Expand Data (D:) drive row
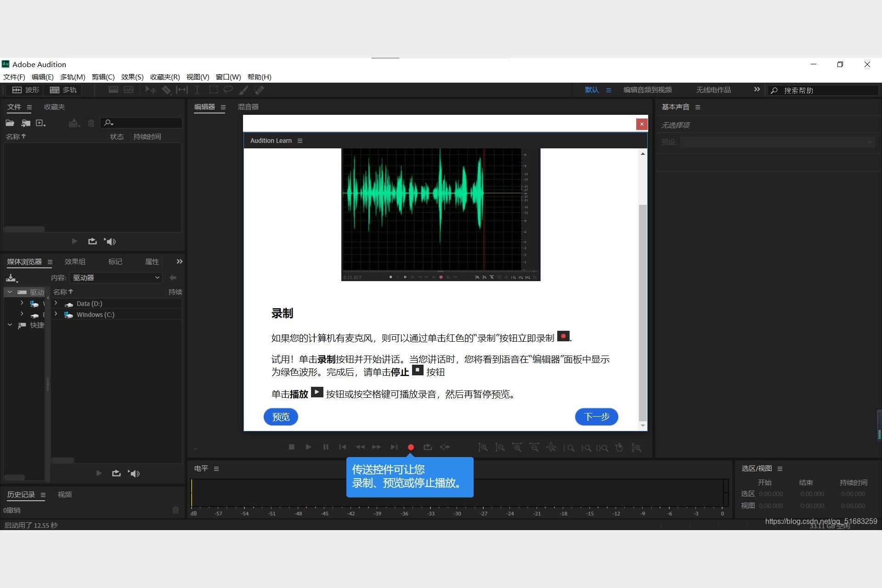882x588 pixels. click(56, 303)
